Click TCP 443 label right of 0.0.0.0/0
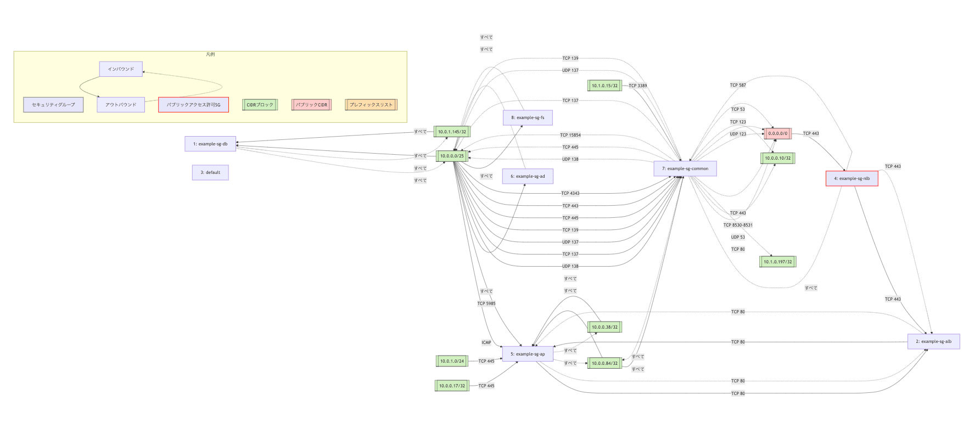This screenshot has width=980, height=434. click(811, 133)
